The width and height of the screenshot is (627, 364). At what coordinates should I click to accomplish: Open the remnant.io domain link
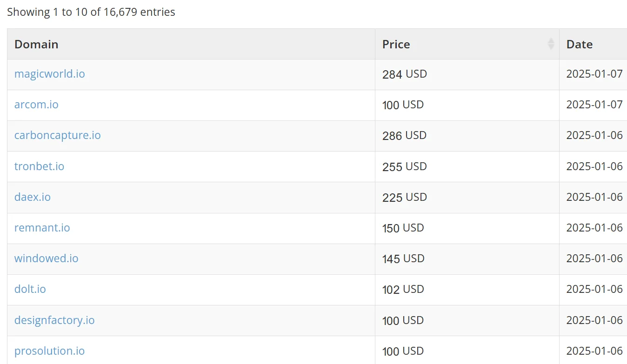click(x=42, y=227)
